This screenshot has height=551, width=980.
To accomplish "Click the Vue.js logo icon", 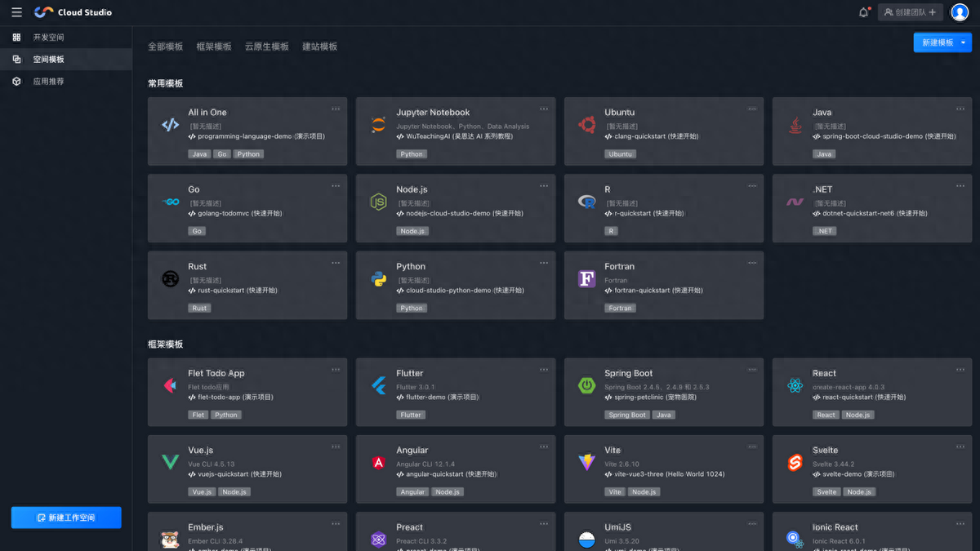I will 170,463.
